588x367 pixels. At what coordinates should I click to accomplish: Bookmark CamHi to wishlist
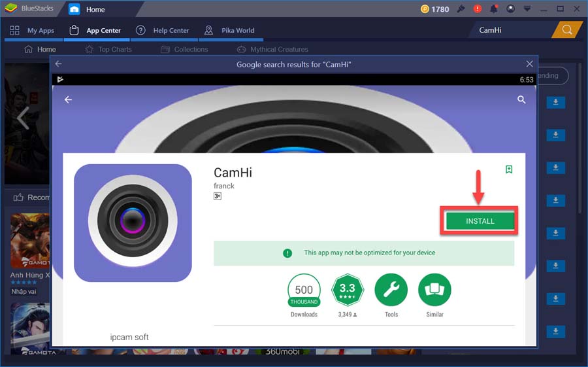point(509,169)
